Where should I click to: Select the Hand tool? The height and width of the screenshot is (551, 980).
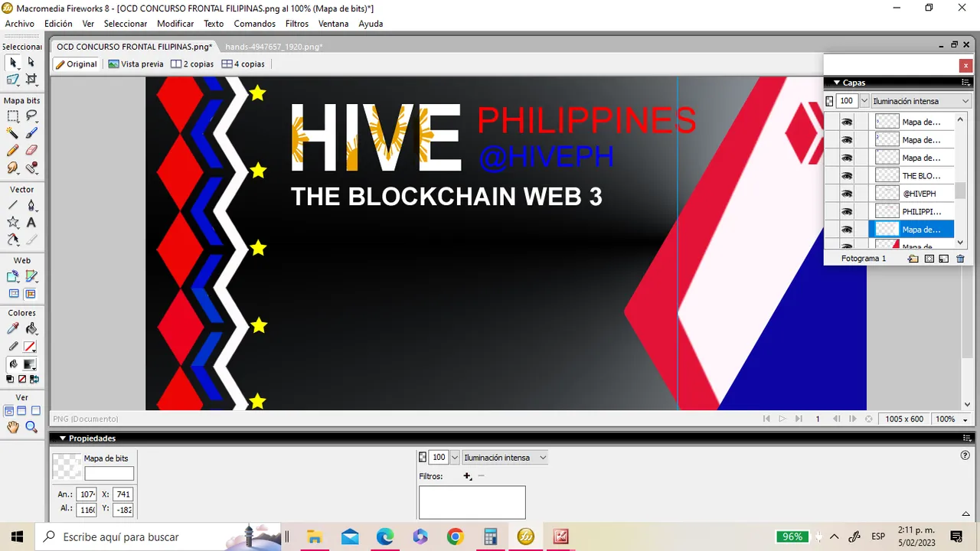13,427
